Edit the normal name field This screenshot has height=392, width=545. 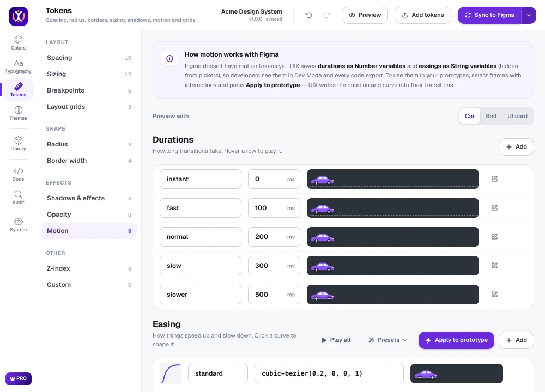click(201, 237)
